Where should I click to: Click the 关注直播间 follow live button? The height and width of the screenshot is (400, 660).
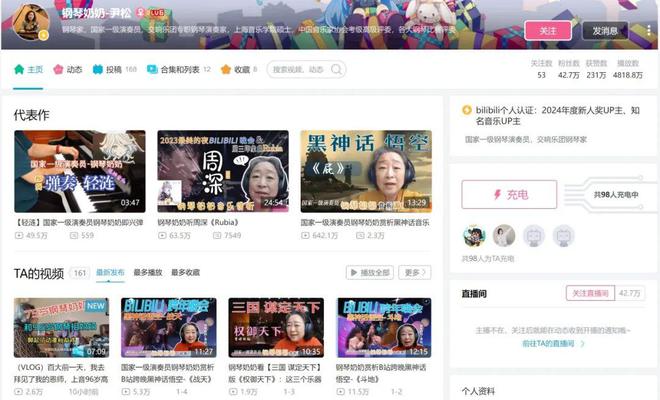pyautogui.click(x=590, y=293)
